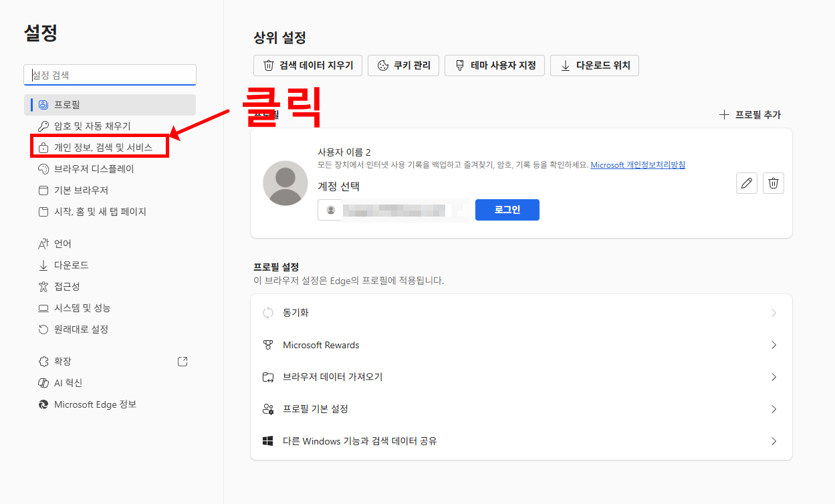This screenshot has width=835, height=504.
Task: Open 프로필 in the settings sidebar
Action: pyautogui.click(x=111, y=105)
